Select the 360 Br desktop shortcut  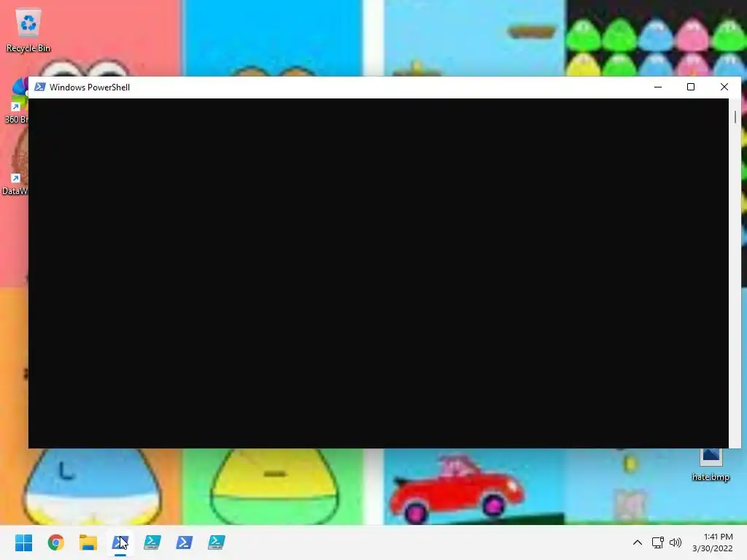[16, 101]
